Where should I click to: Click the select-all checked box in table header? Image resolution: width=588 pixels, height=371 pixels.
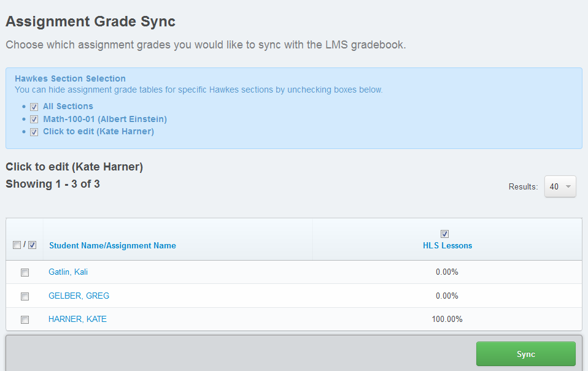[x=33, y=245]
